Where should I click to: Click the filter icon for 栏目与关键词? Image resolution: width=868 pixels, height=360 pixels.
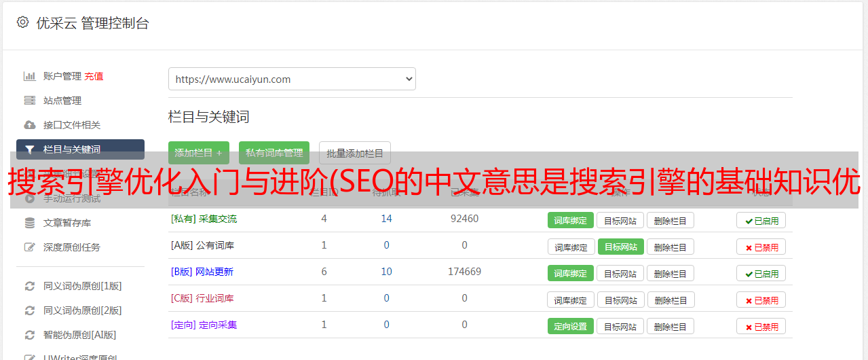(x=30, y=149)
